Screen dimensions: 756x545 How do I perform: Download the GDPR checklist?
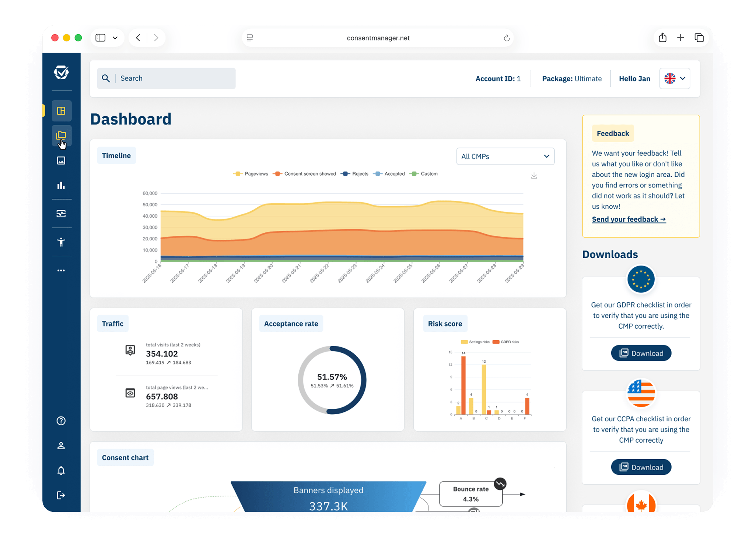click(x=641, y=353)
